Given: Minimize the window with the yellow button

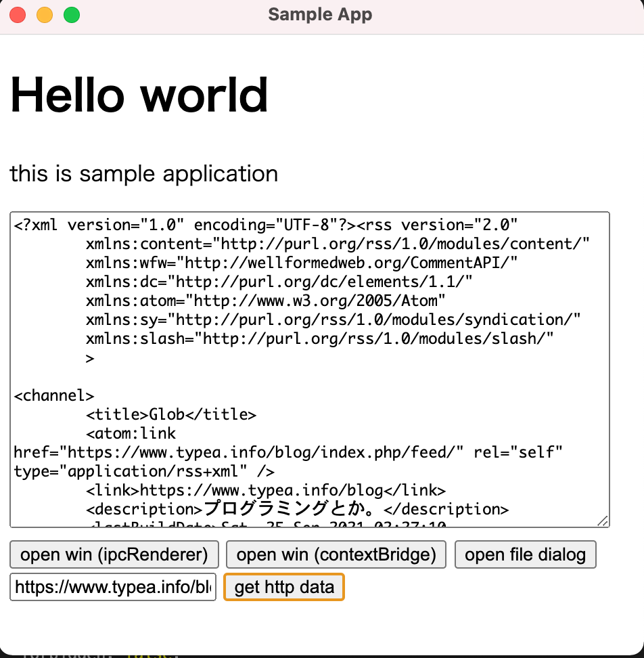Looking at the screenshot, I should tap(45, 15).
